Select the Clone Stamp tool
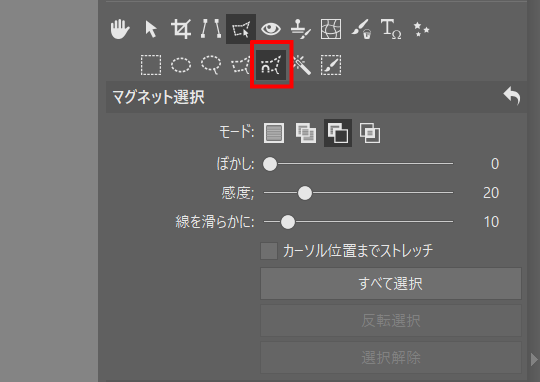 (301, 29)
